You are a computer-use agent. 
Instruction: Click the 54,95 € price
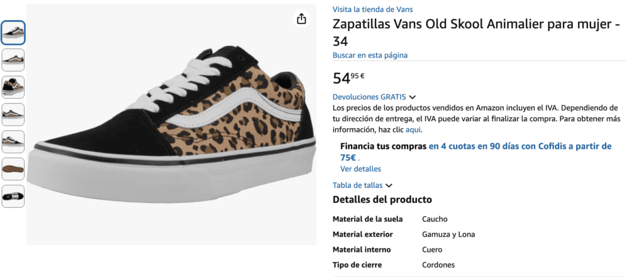349,79
